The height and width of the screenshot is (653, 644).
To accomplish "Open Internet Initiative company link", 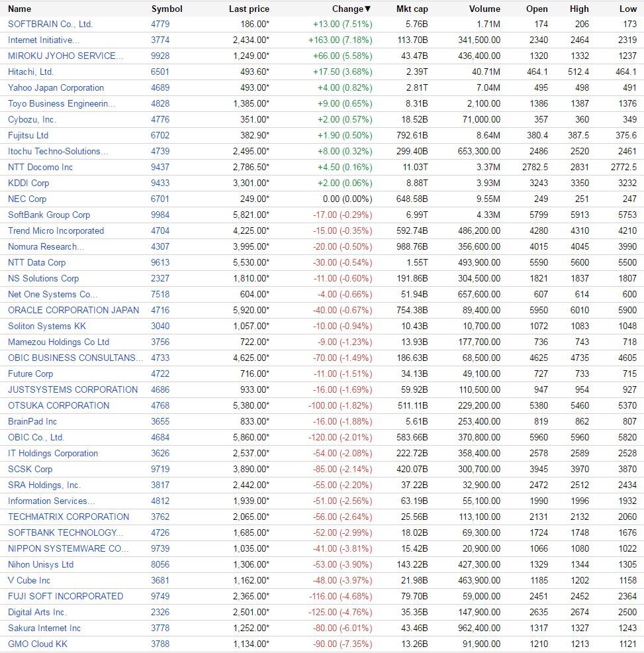I will coord(44,40).
